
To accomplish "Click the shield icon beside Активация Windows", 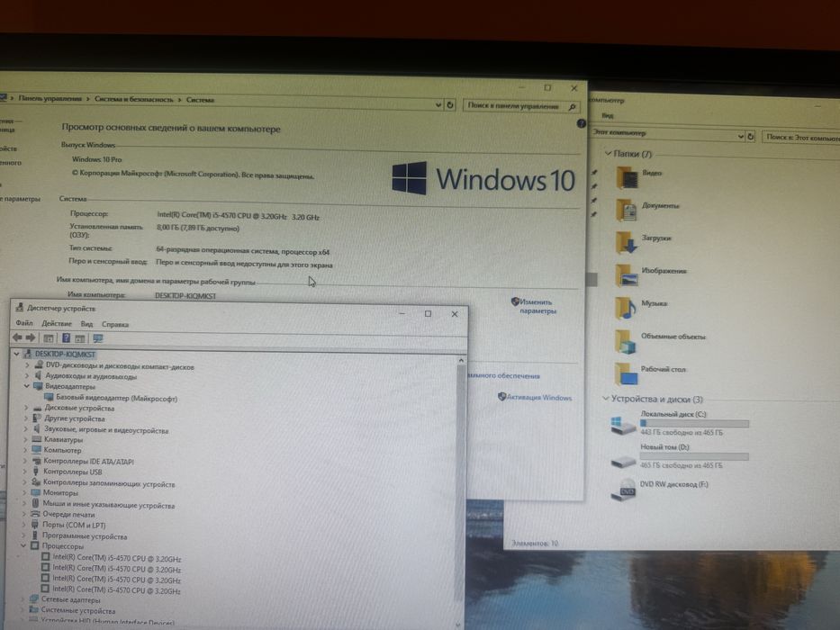I will point(502,396).
